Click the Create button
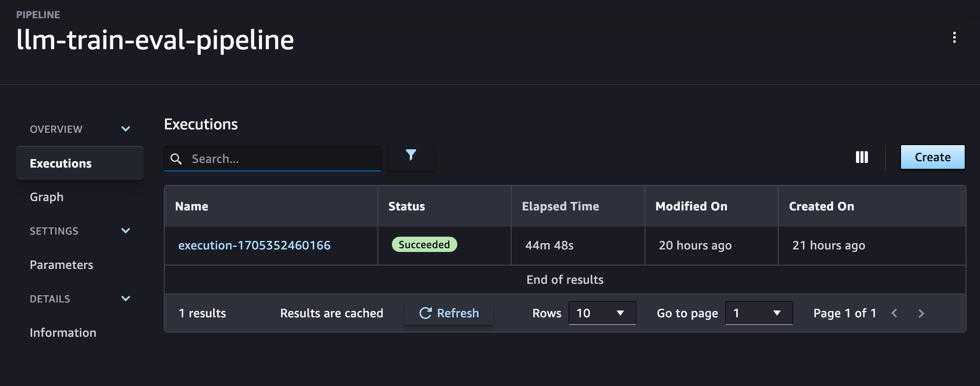Screen dimensions: 980x386 [x=932, y=157]
